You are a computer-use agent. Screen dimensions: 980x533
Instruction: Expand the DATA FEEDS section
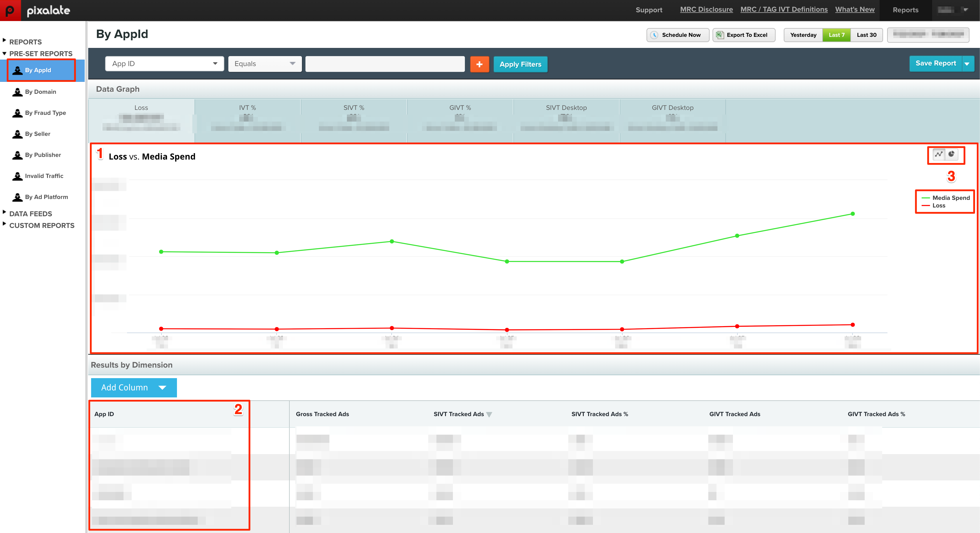[x=27, y=214]
